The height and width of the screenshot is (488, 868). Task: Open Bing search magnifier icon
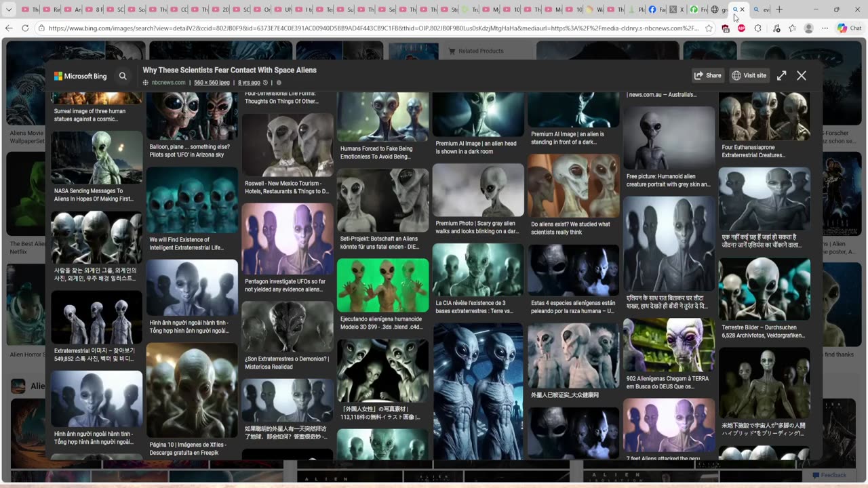tap(123, 76)
